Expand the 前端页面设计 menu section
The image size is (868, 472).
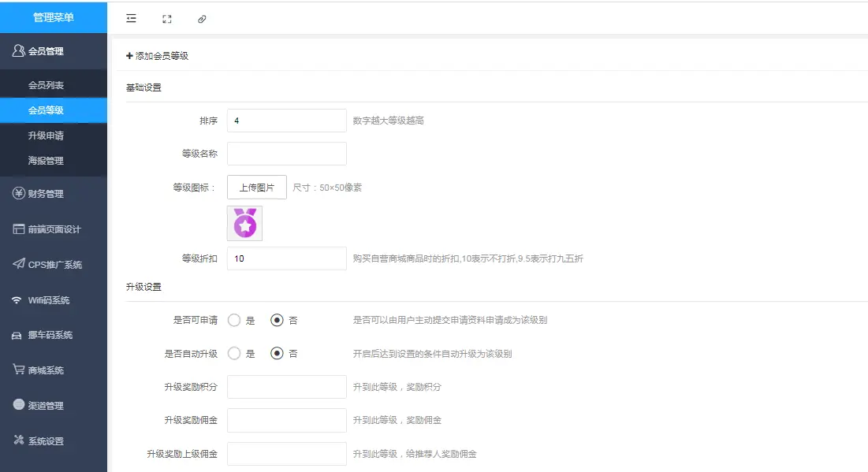pyautogui.click(x=54, y=229)
